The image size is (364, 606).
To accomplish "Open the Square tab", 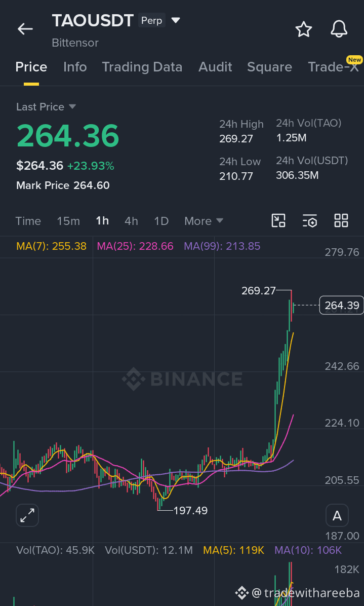I will 269,67.
